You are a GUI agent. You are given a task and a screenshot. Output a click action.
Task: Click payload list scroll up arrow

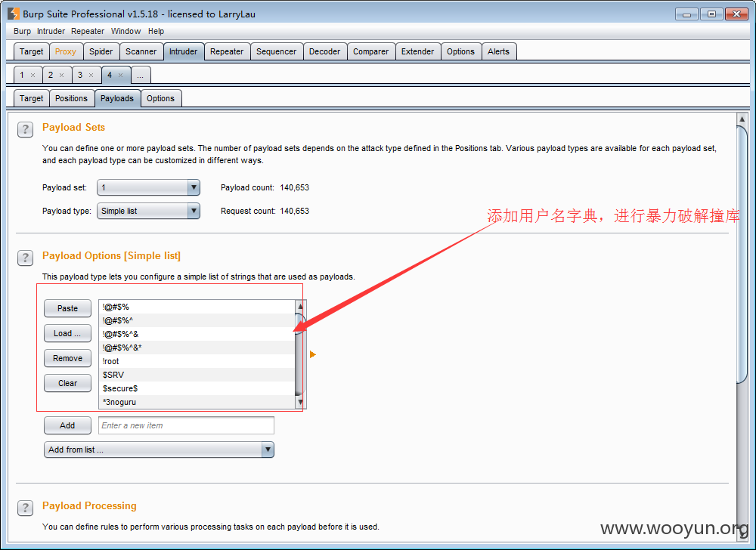coord(300,306)
